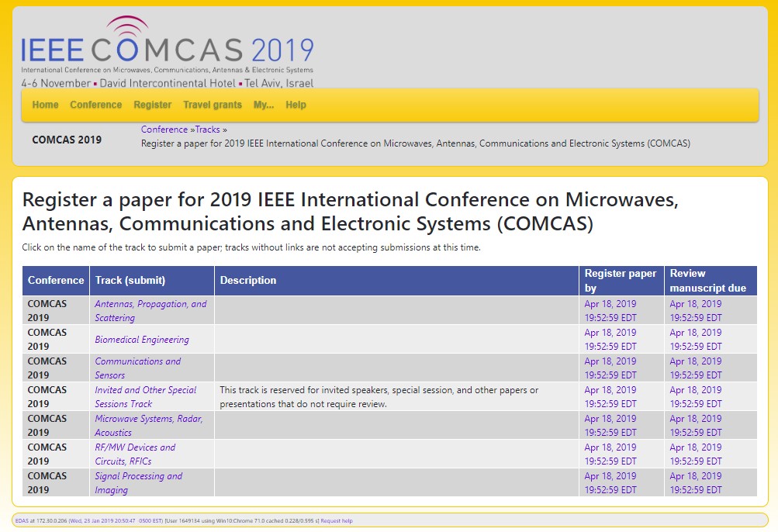The image size is (778, 532).
Task: Click the Invited track description text
Action: (x=379, y=397)
